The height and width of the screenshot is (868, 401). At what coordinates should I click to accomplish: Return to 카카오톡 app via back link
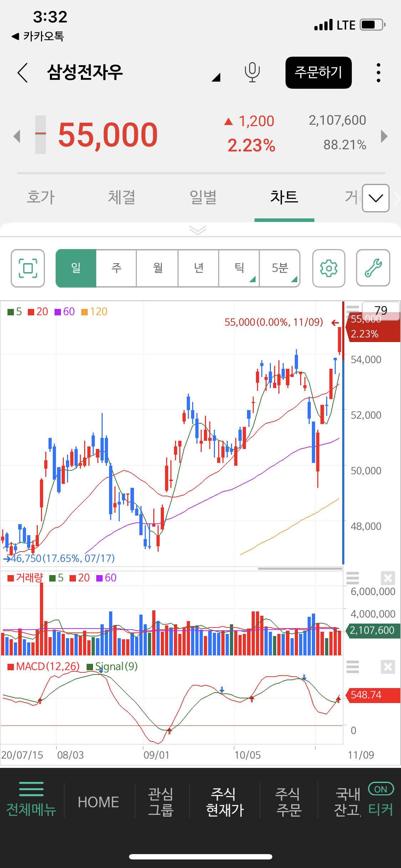[x=38, y=36]
